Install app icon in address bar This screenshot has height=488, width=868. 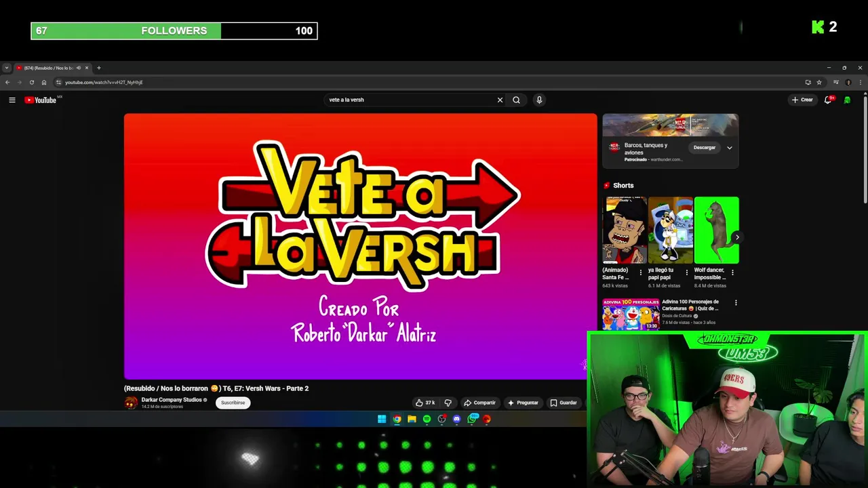(808, 82)
